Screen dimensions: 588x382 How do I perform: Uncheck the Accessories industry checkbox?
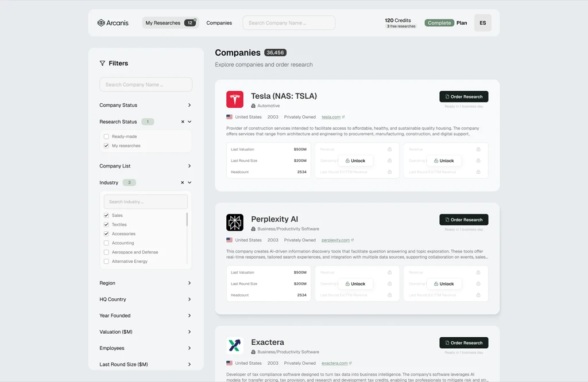point(106,233)
